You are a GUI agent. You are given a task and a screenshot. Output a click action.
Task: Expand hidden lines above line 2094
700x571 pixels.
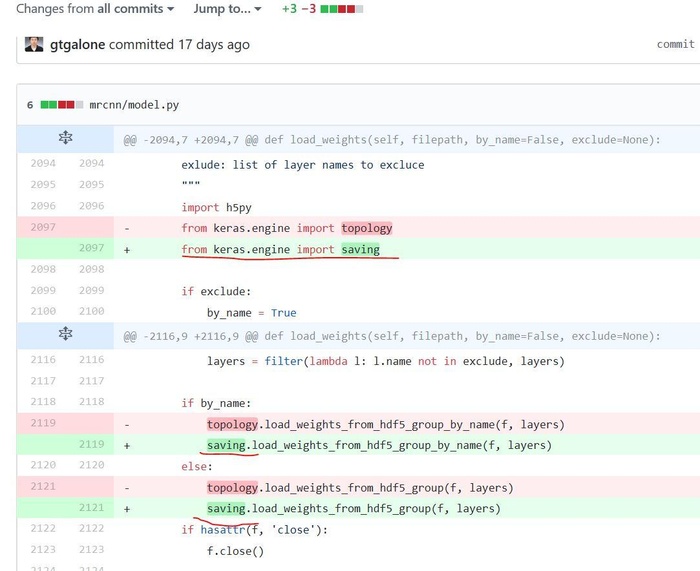[x=66, y=138]
